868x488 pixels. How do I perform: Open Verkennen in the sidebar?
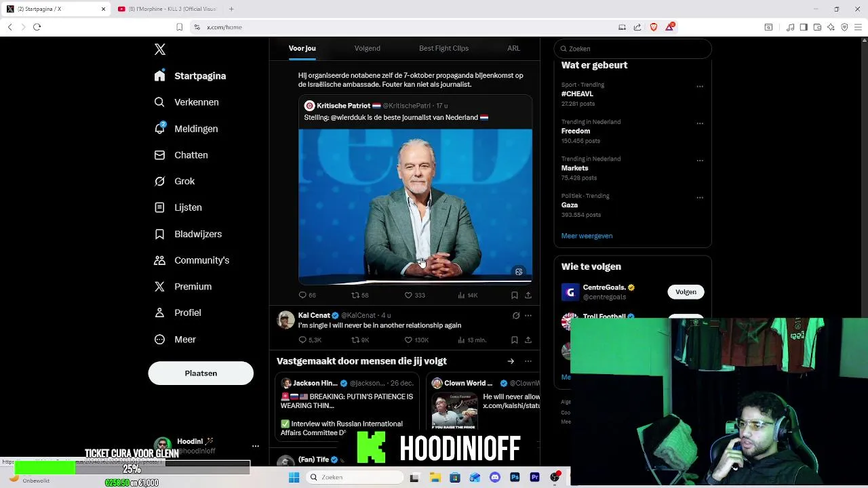tap(186, 102)
